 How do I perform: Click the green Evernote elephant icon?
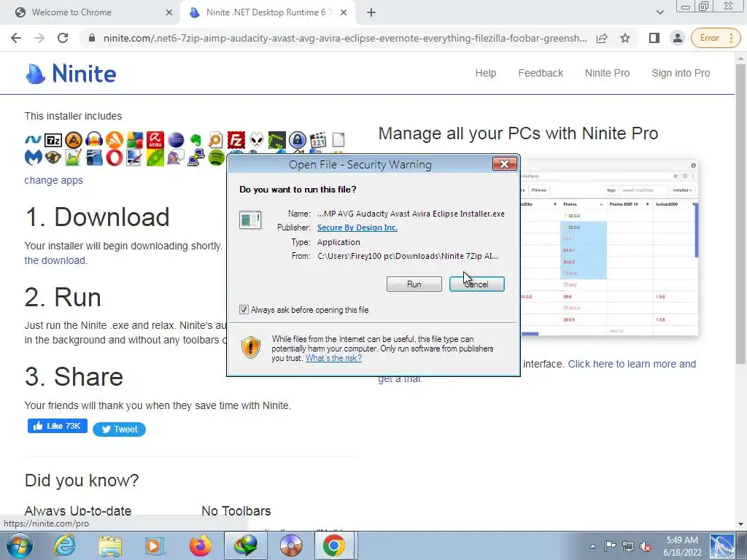(196, 140)
